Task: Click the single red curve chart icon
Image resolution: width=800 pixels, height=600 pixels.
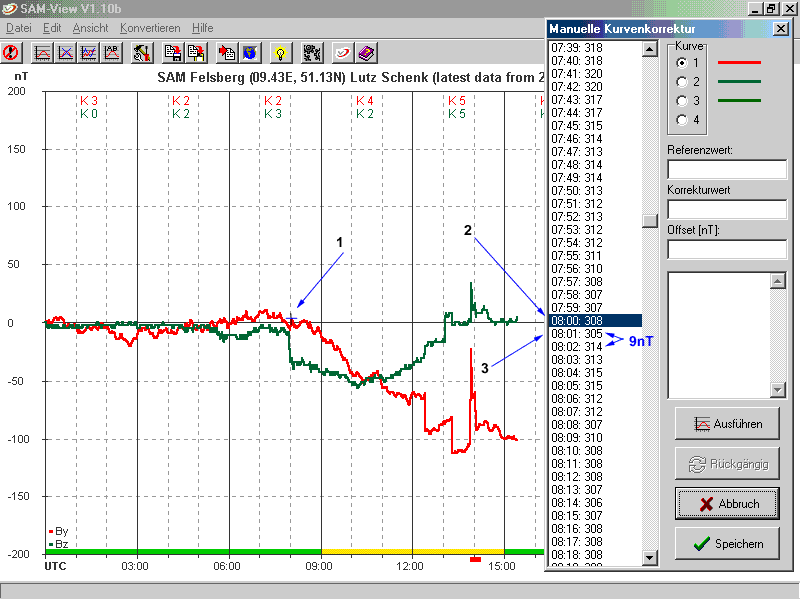Action: point(42,53)
